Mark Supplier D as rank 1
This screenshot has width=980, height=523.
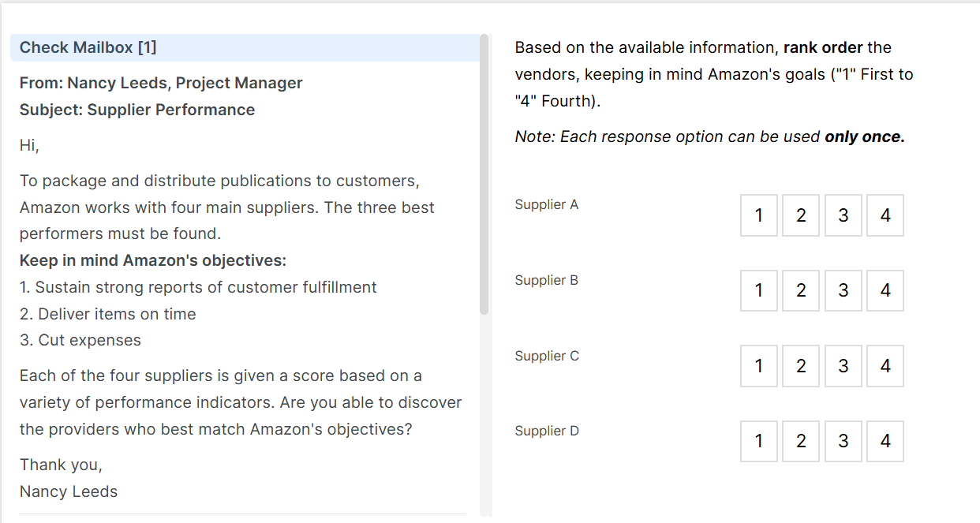pos(759,441)
